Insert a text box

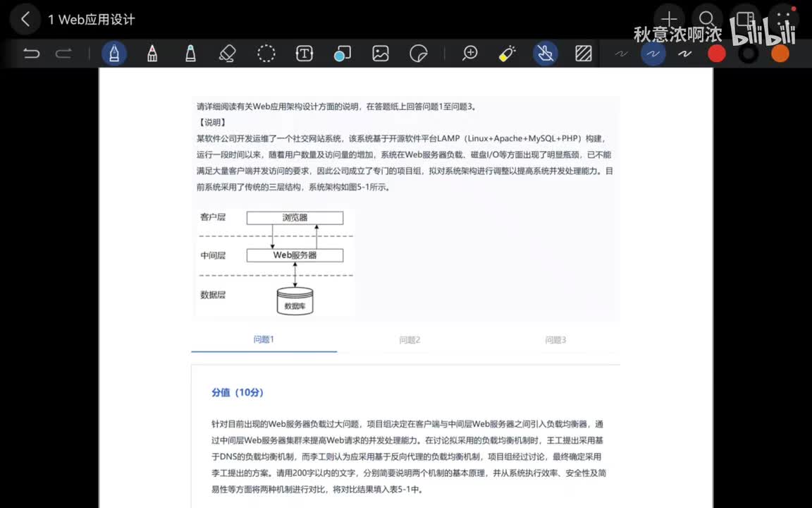[304, 54]
